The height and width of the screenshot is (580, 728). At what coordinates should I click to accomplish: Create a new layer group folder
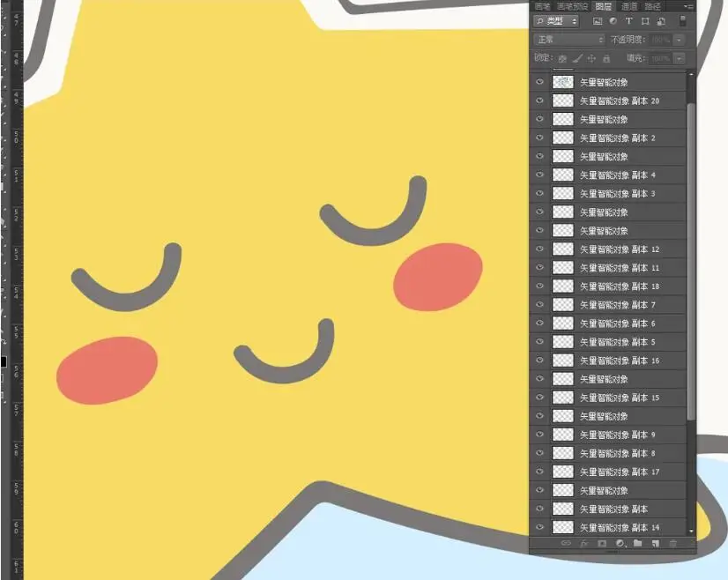(637, 543)
